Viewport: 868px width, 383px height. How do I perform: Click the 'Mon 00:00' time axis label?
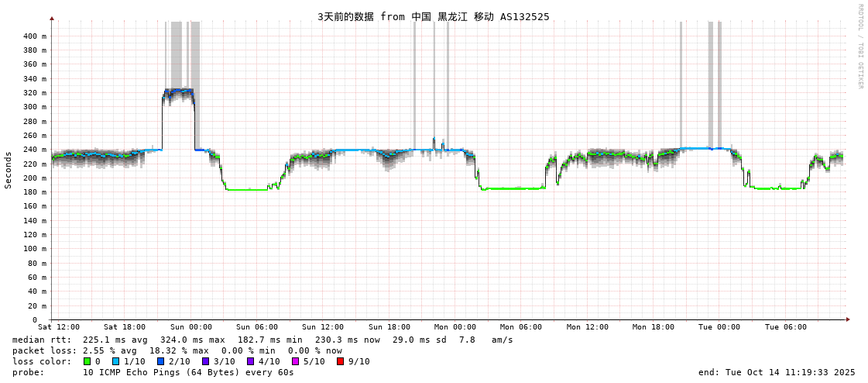click(455, 327)
